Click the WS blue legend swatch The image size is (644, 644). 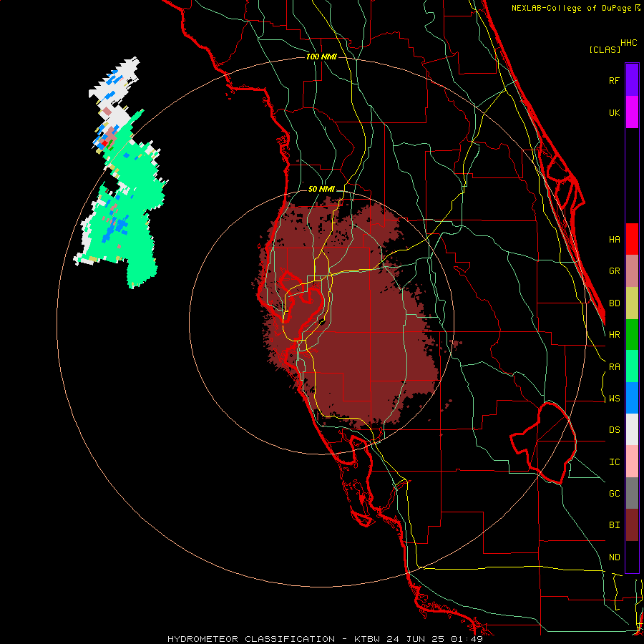coord(632,398)
